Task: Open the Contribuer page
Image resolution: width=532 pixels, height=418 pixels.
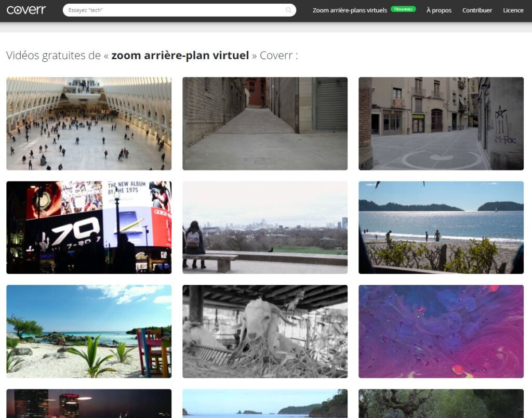Action: click(477, 10)
